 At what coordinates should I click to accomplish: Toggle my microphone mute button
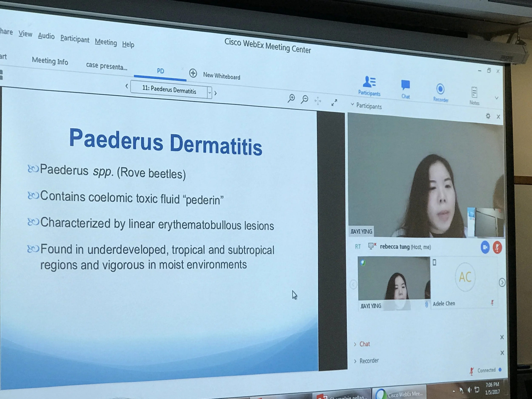[x=497, y=247]
